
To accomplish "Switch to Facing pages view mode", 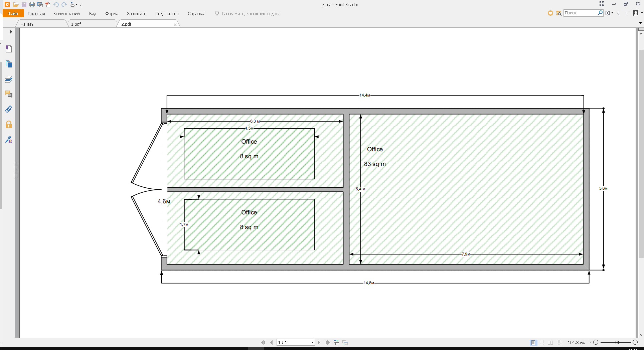I will (550, 343).
